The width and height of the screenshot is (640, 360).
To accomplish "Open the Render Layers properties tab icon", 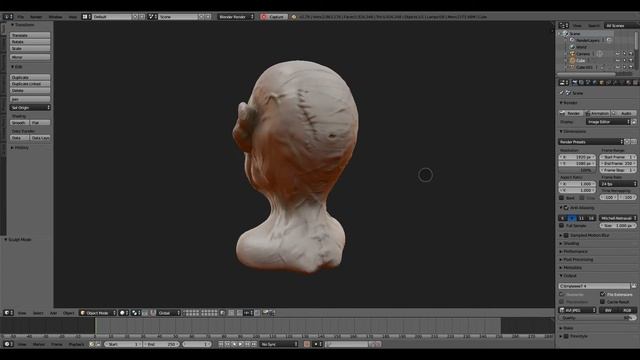I will tap(582, 82).
